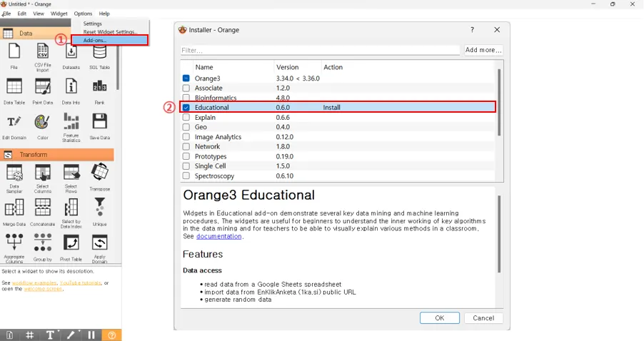Add the Edit Domain widget

(14, 126)
